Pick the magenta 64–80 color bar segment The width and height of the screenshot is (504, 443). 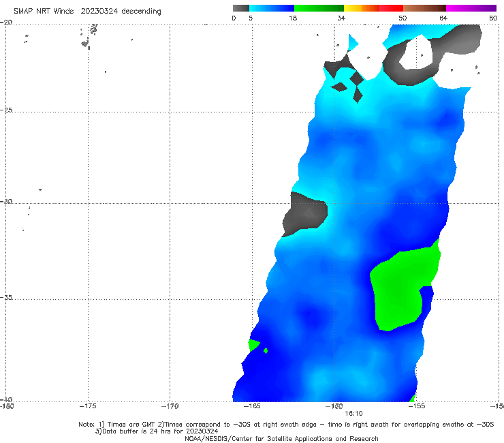pos(471,8)
